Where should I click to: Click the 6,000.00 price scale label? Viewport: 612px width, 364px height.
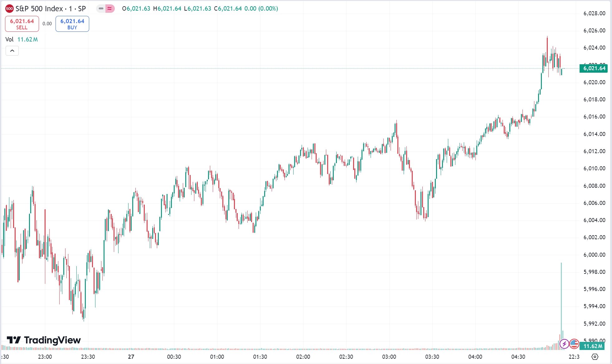(x=594, y=255)
